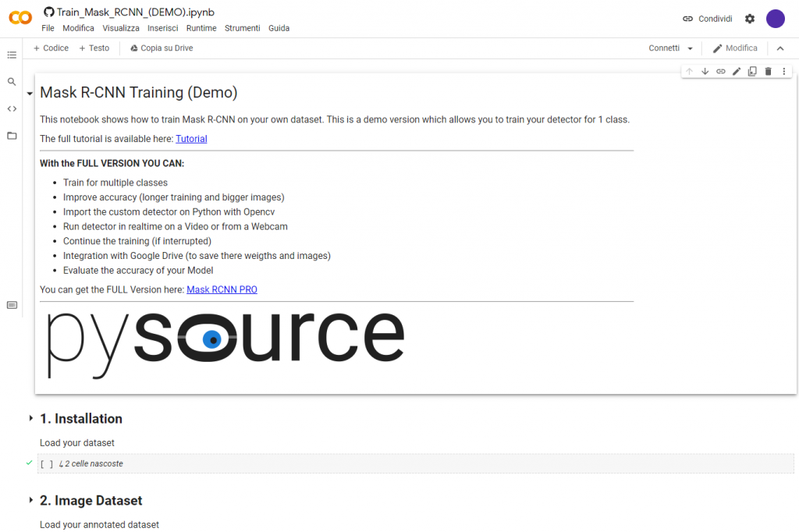This screenshot has height=532, width=799.
Task: Open the Guida menu
Action: [279, 28]
